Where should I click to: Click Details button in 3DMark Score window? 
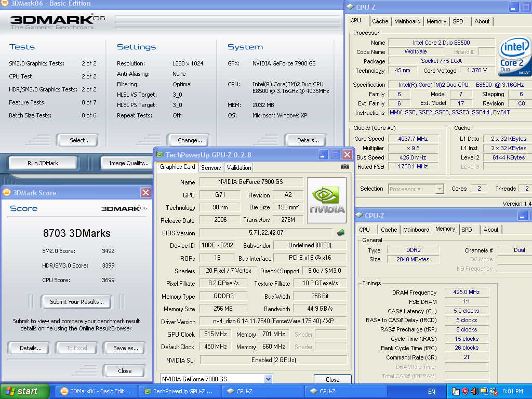[x=30, y=348]
